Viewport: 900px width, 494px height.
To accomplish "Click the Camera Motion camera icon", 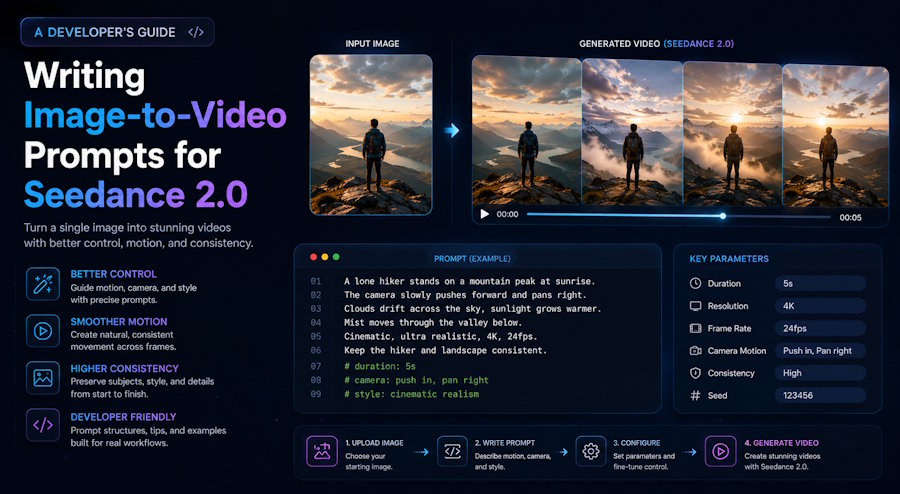I will (695, 351).
